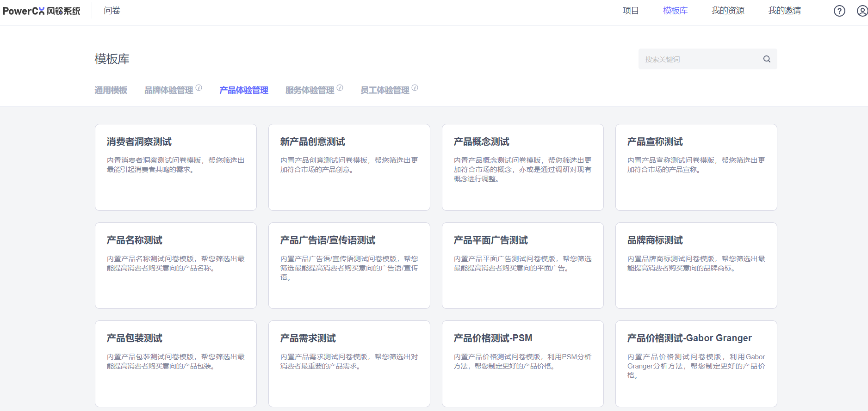Click the 问卷 link in the header
The height and width of the screenshot is (411, 868).
coord(112,11)
